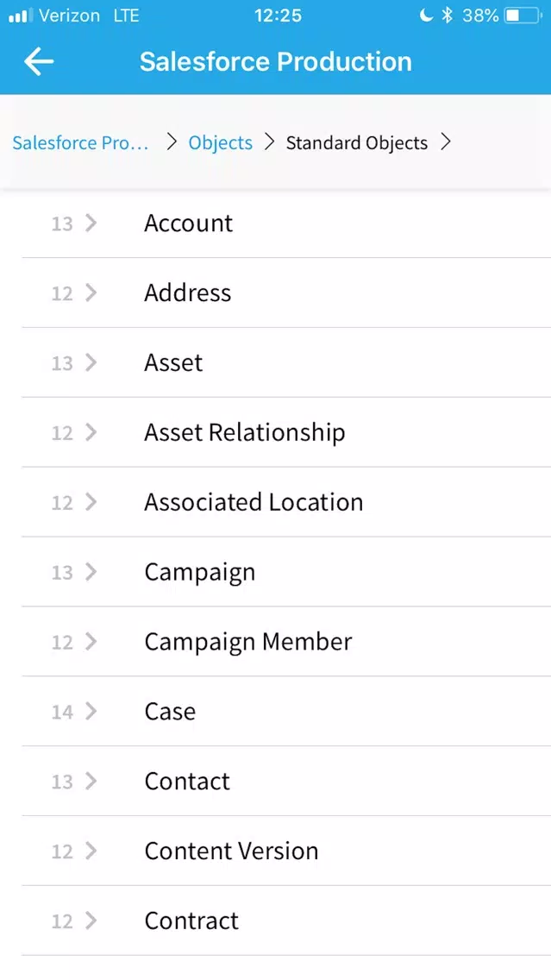Viewport: 551px width, 980px height.
Task: Go to Objects breadcrumb link
Action: pos(221,143)
